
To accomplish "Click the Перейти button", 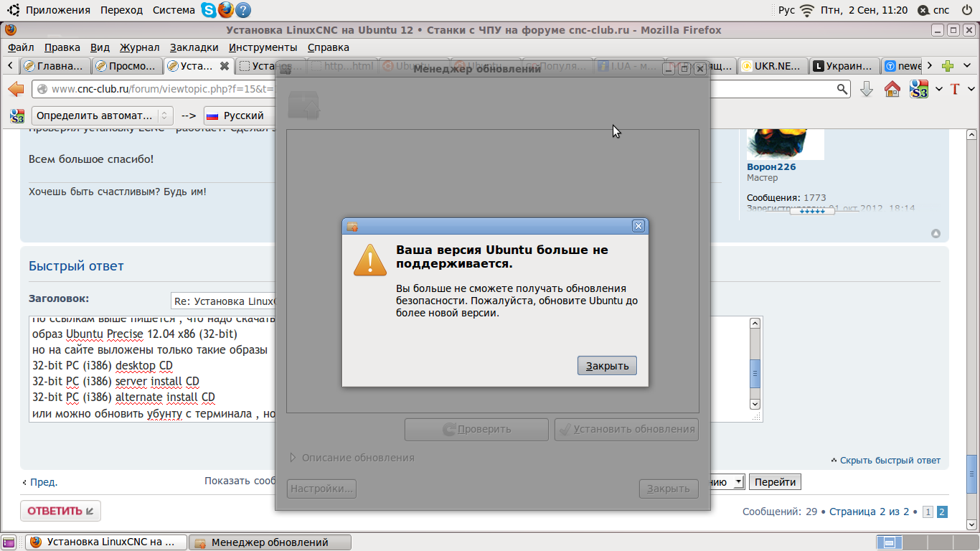I will tap(776, 482).
